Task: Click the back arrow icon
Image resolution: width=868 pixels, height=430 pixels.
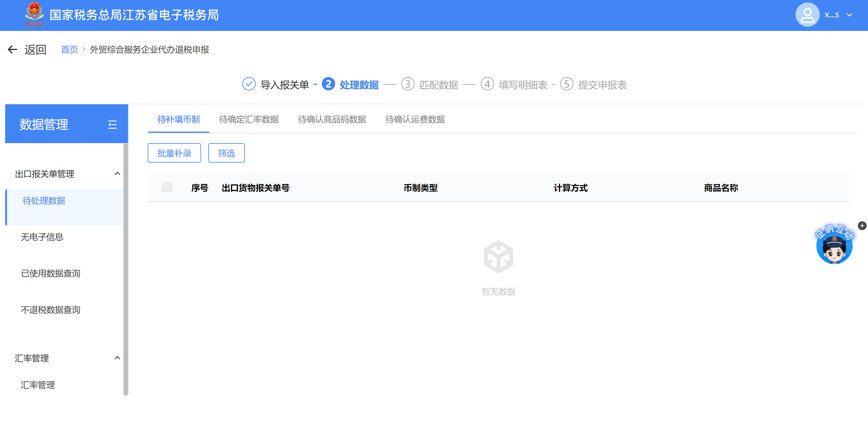Action: [x=12, y=49]
